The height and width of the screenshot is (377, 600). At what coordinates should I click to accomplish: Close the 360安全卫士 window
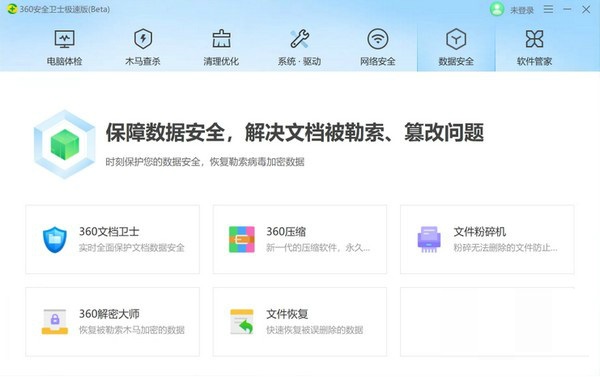coord(586,9)
